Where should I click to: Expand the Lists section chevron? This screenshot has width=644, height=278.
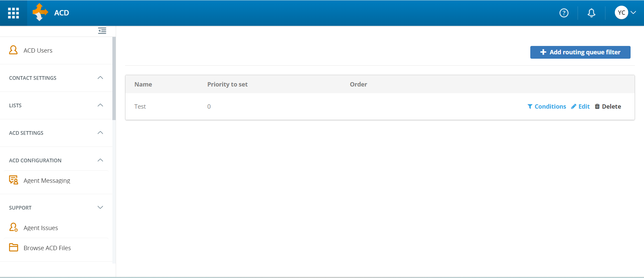100,105
